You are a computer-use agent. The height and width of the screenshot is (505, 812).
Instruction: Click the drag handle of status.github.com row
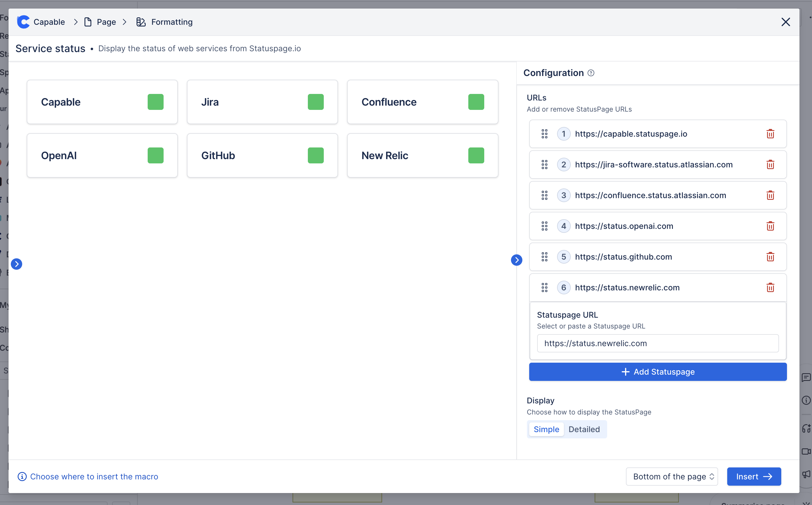click(544, 257)
